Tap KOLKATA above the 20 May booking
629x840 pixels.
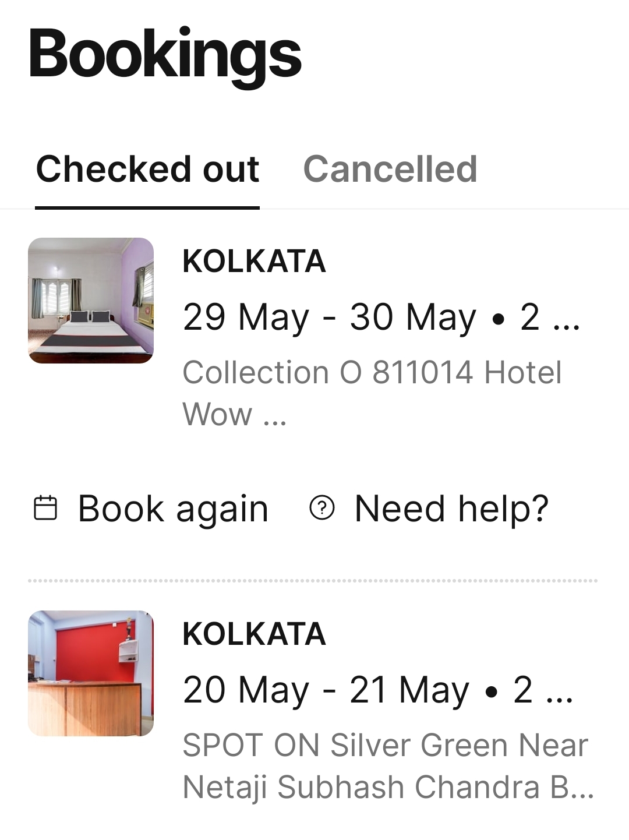[254, 634]
